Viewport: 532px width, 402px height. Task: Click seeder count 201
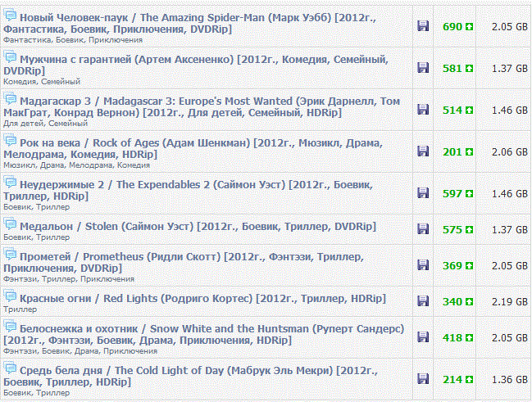[452, 151]
